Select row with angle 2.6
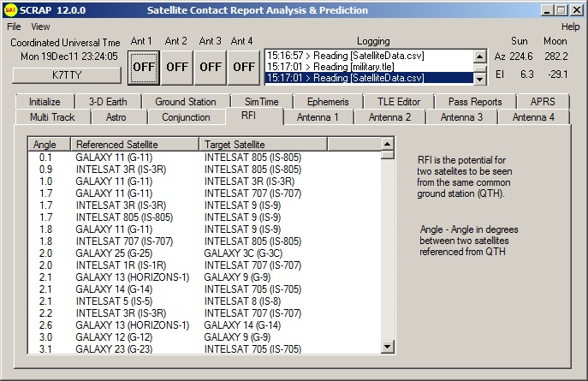Image resolution: width=588 pixels, height=381 pixels. [x=205, y=325]
